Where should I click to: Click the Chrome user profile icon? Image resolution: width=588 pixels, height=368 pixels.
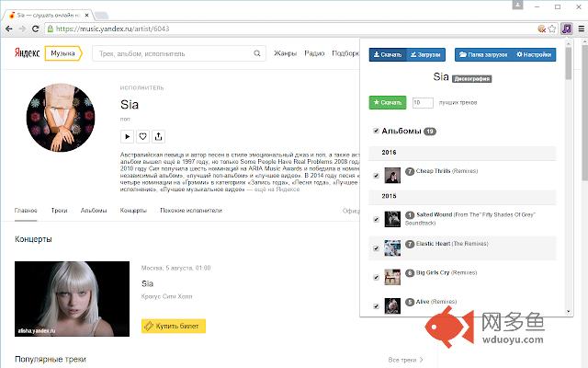[x=517, y=5]
